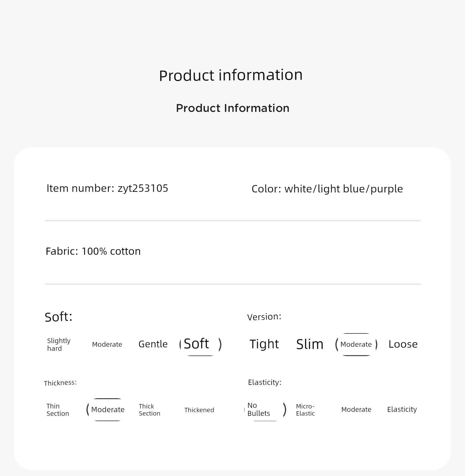The height and width of the screenshot is (476, 465).
Task: Choose Thin Section thickness
Action: pos(58,410)
